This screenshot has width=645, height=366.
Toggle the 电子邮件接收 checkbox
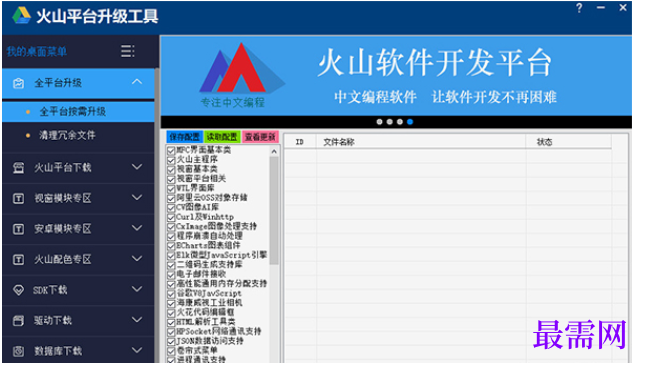pos(171,274)
